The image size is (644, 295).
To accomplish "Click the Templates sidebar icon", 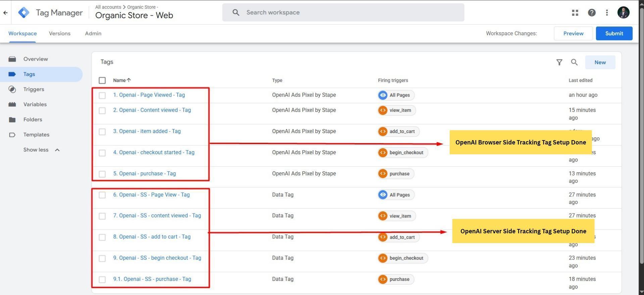I will pyautogui.click(x=12, y=135).
